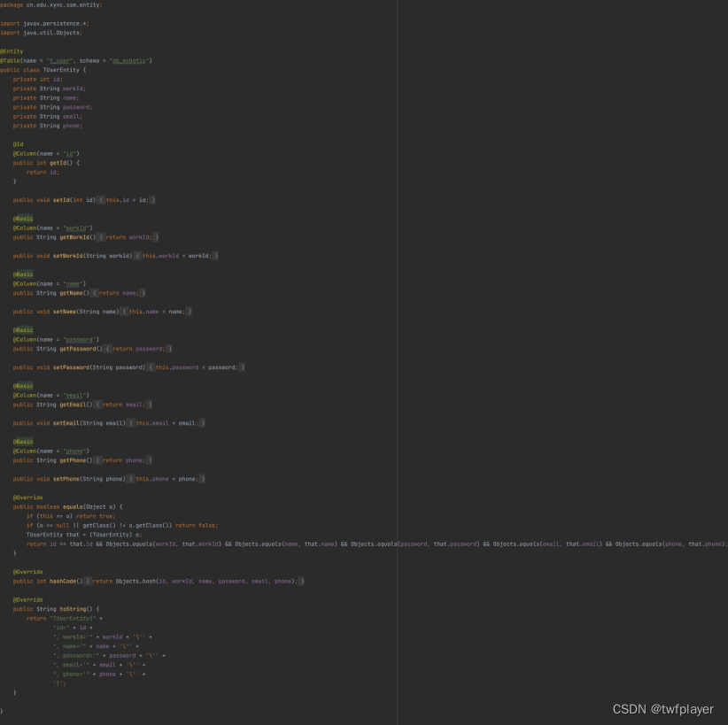728x725 pixels.
Task: Click the private String name field
Action: coord(46,98)
